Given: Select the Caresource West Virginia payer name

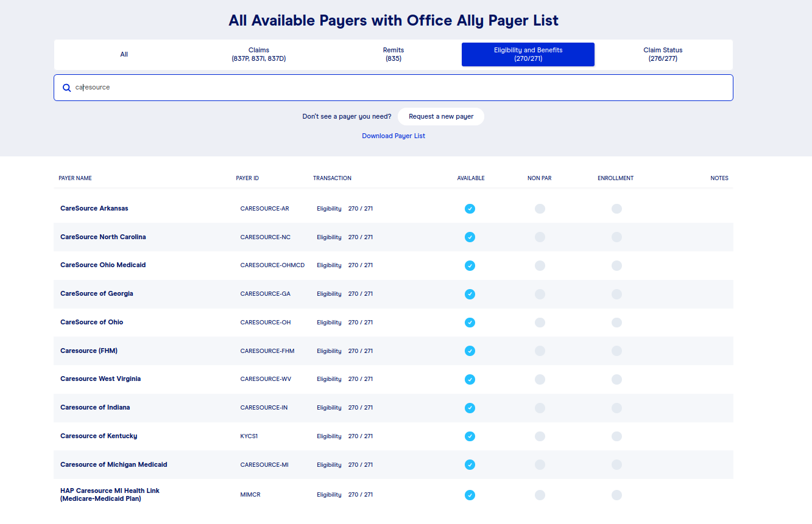Looking at the screenshot, I should (101, 379).
